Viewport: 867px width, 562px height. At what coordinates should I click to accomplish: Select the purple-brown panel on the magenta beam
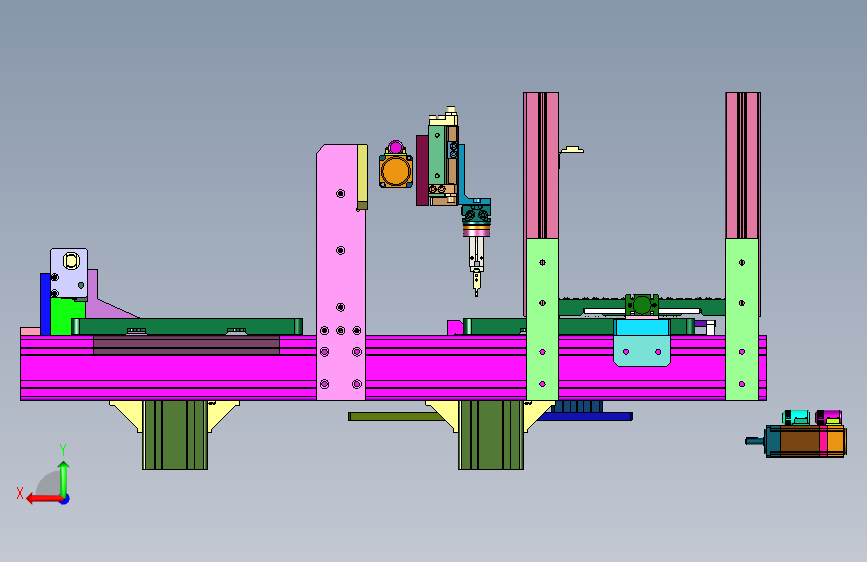click(x=186, y=345)
